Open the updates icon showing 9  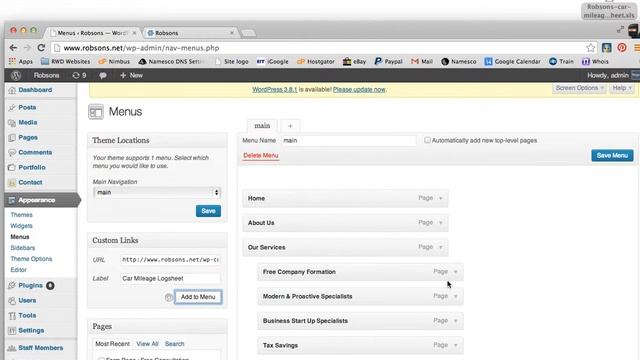(79, 75)
